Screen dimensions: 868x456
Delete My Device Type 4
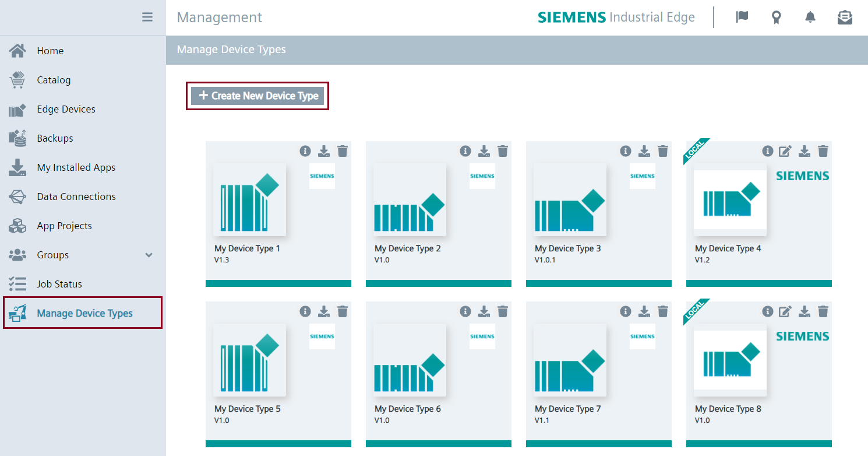pos(823,151)
